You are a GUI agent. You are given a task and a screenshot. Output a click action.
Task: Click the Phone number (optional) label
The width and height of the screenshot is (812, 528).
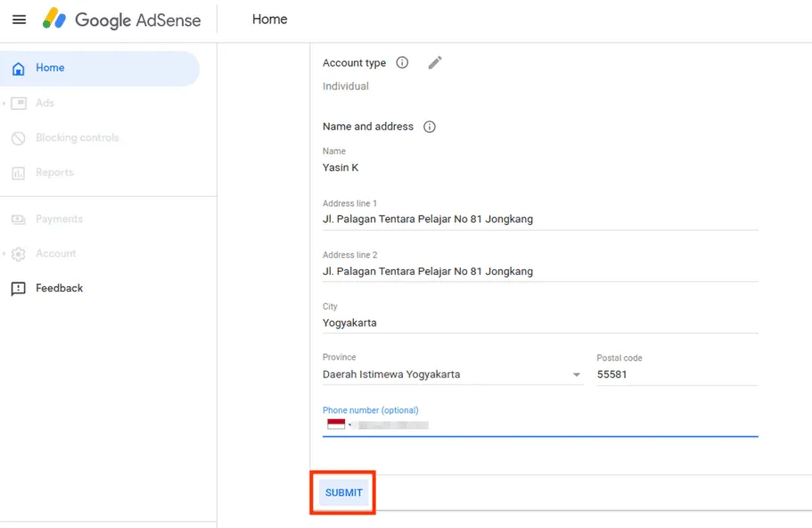[x=370, y=409]
